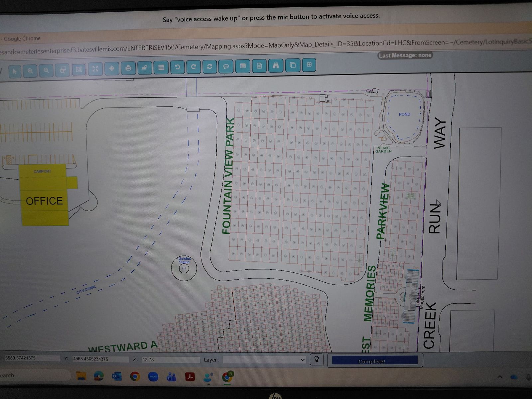
Task: Click the Y coordinate field
Action: click(x=100, y=359)
